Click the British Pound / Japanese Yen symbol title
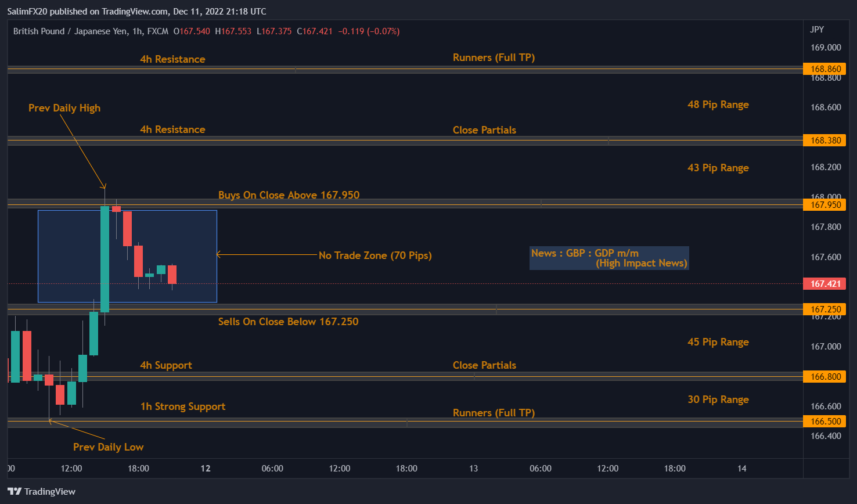 pyautogui.click(x=70, y=31)
